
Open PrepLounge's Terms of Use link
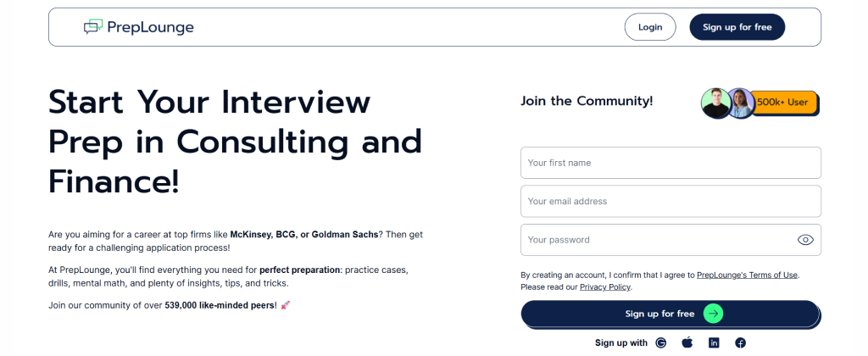point(748,275)
